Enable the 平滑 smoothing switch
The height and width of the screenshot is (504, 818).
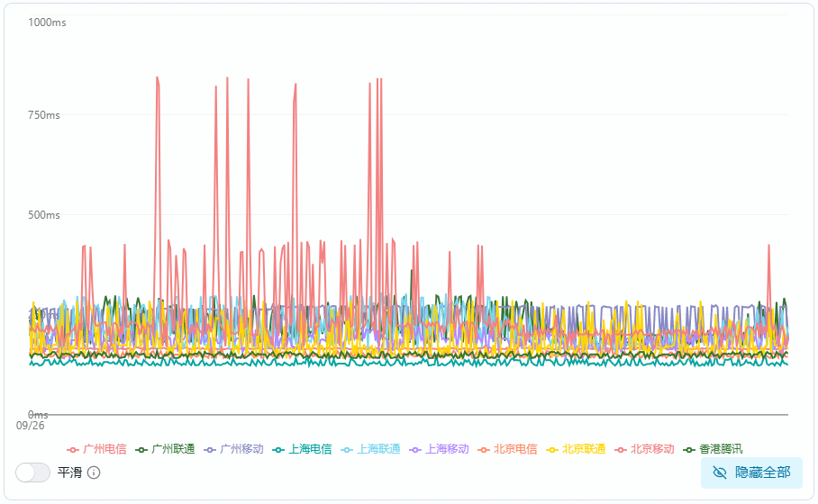click(33, 472)
